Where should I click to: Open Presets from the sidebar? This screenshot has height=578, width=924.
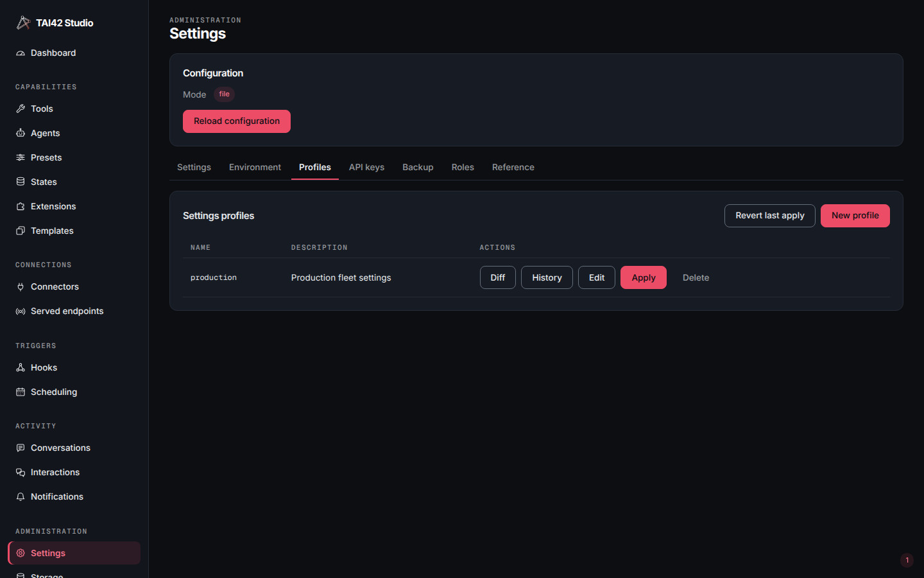(x=74, y=158)
